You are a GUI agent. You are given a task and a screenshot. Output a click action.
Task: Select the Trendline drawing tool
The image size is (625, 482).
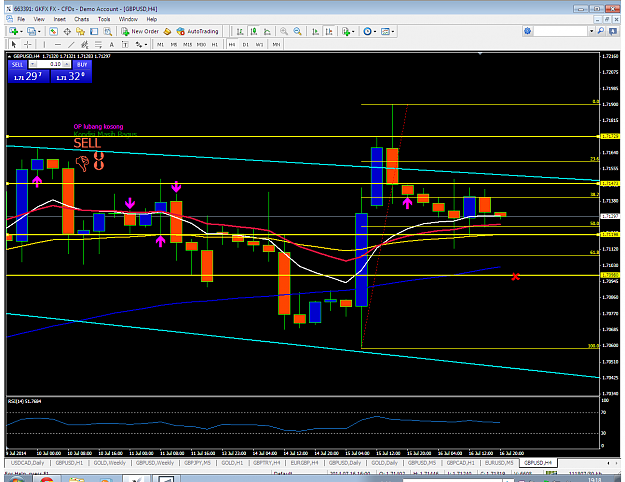(x=71, y=44)
